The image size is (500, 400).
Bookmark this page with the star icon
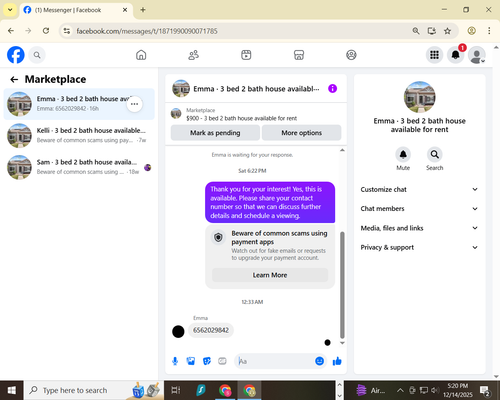447,31
